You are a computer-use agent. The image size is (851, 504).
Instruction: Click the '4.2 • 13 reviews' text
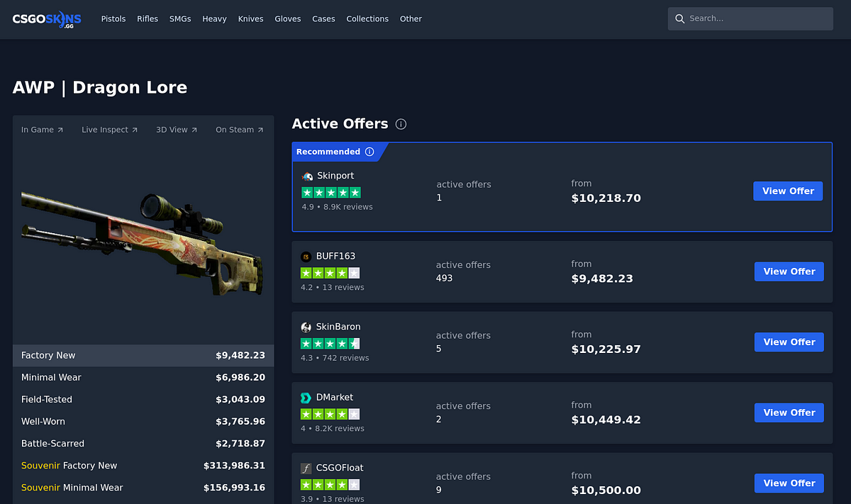[x=333, y=288]
